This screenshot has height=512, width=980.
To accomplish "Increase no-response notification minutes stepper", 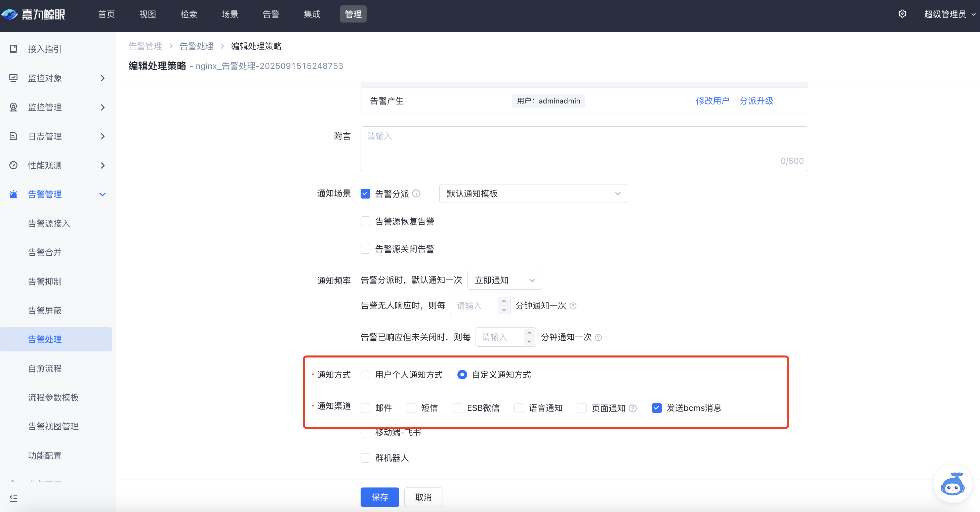I will click(504, 301).
